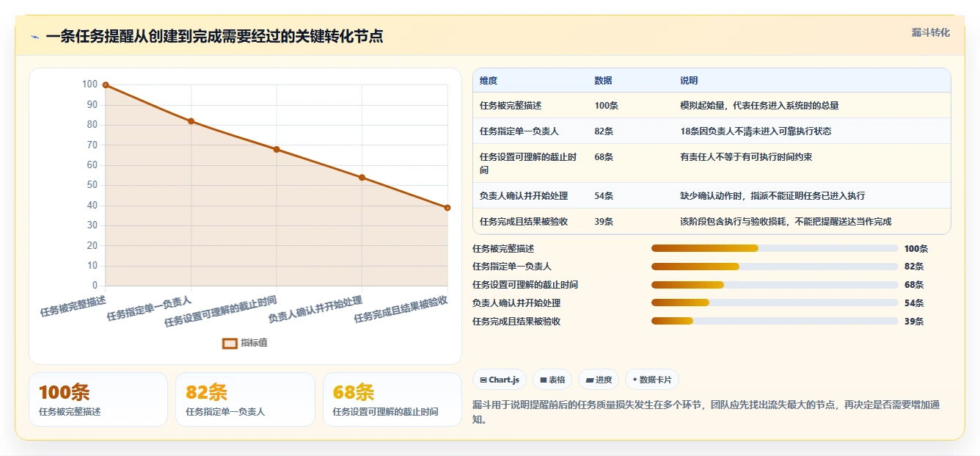Click table row name 任务完成且结果被验收
This screenshot has height=456, width=980.
[x=524, y=222]
